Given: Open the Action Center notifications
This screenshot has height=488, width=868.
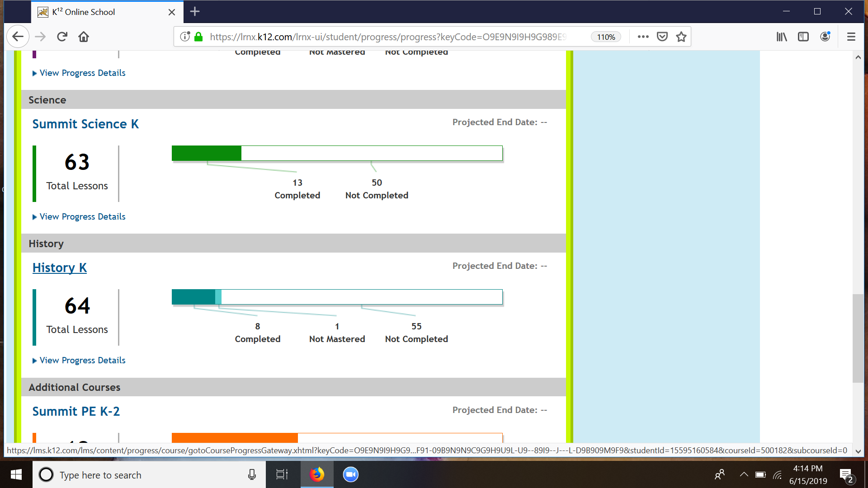Looking at the screenshot, I should pos(847,475).
